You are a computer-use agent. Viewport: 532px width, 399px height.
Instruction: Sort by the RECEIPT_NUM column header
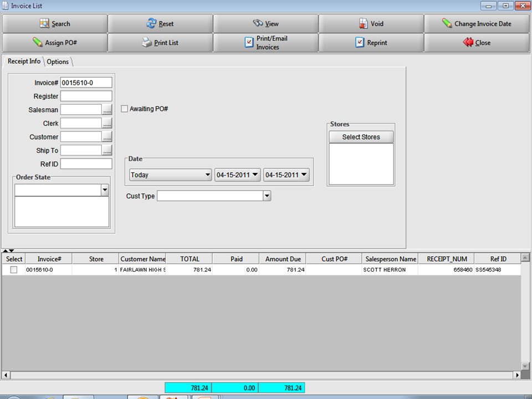[x=447, y=259]
